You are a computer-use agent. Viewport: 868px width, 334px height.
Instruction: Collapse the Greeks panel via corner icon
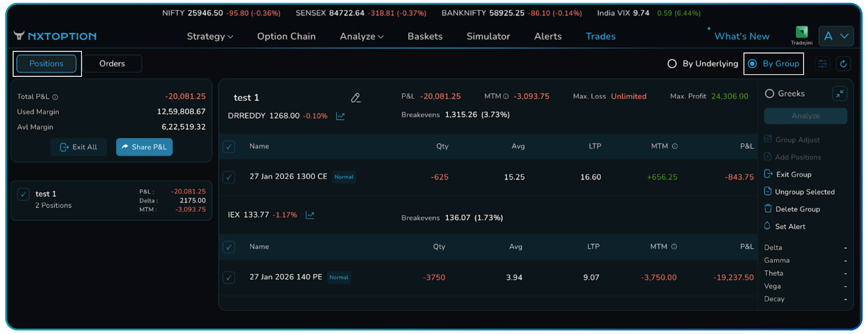tap(840, 94)
